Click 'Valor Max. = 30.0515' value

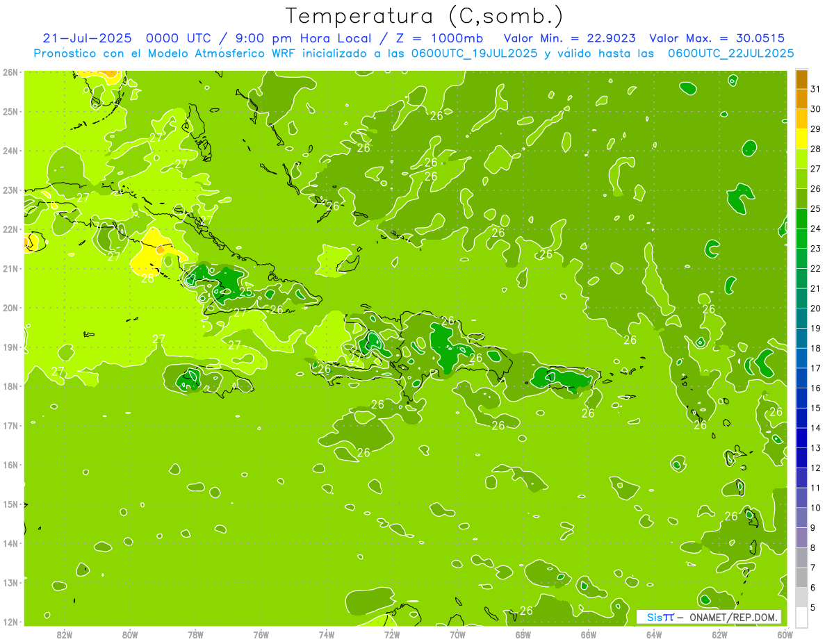pos(717,38)
